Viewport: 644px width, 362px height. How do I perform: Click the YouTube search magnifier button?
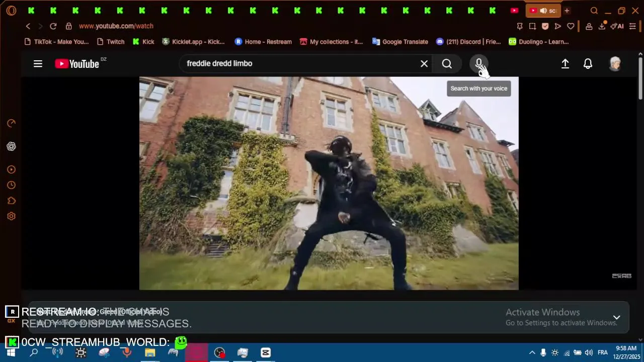click(447, 64)
